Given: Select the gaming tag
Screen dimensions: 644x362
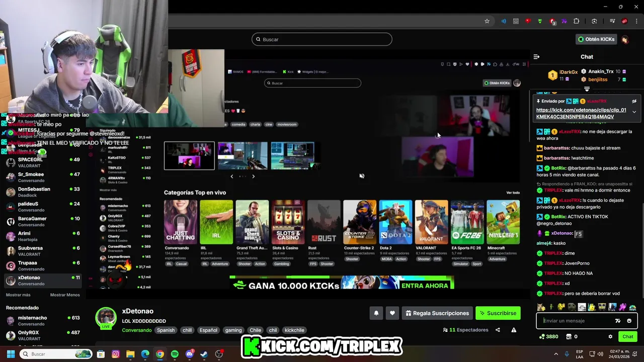Looking at the screenshot, I should tap(233, 330).
